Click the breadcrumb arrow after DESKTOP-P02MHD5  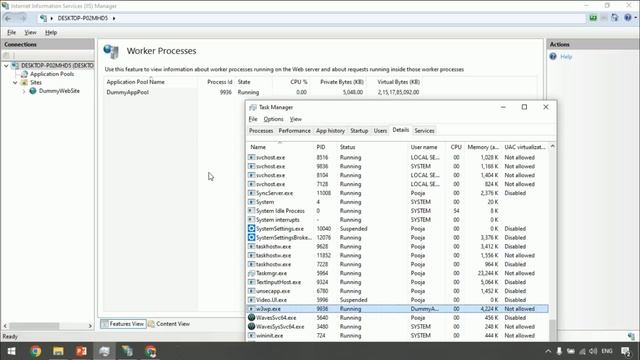coord(114,18)
